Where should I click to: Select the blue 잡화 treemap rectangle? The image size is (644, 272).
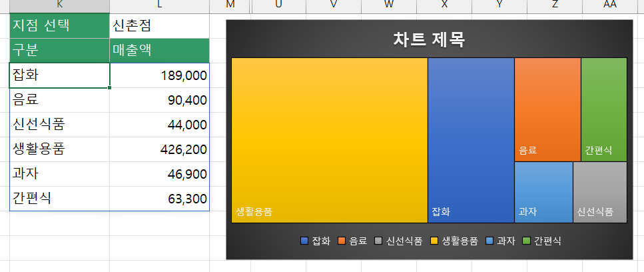pos(471,140)
